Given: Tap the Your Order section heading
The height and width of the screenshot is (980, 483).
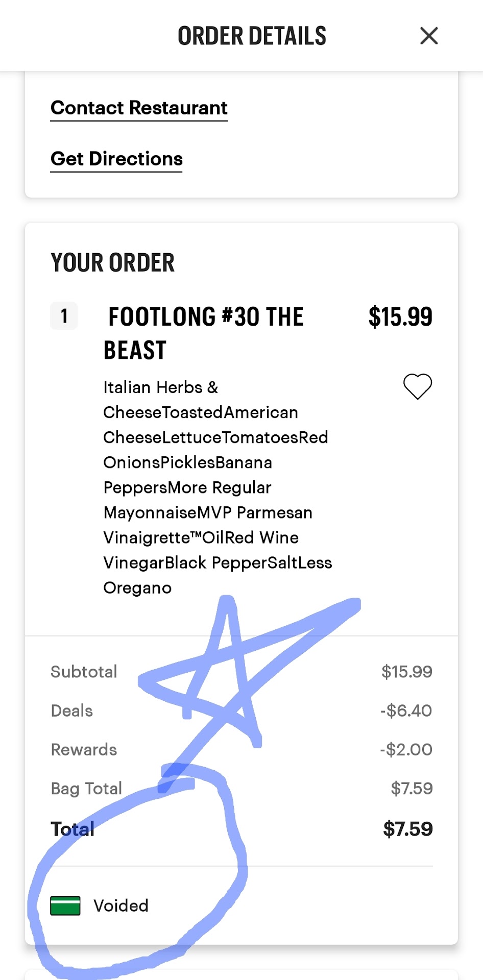Looking at the screenshot, I should (113, 263).
